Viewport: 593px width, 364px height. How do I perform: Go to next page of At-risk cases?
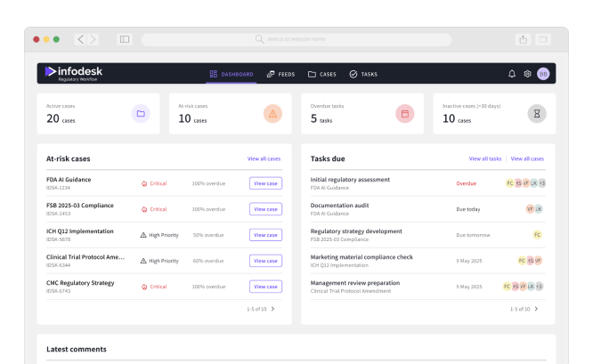(272, 309)
